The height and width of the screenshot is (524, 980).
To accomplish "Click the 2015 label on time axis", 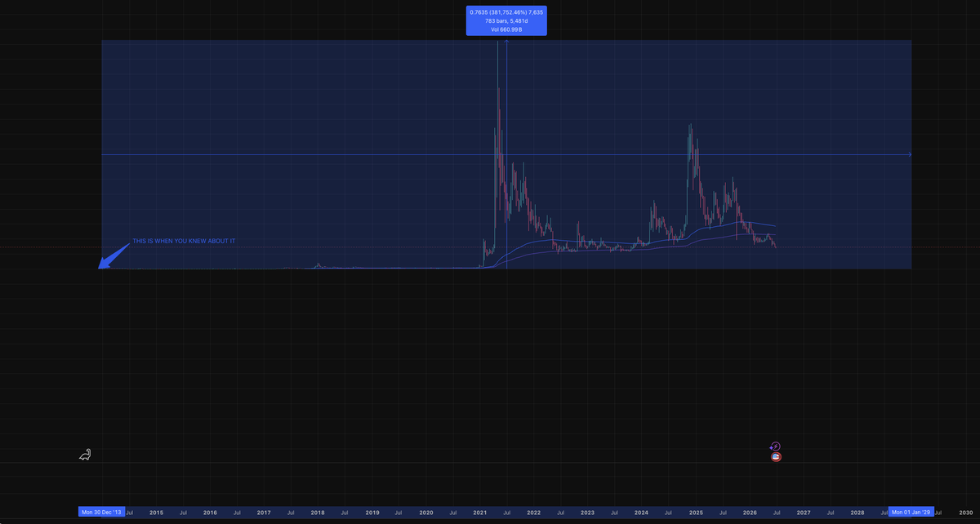I will click(156, 513).
